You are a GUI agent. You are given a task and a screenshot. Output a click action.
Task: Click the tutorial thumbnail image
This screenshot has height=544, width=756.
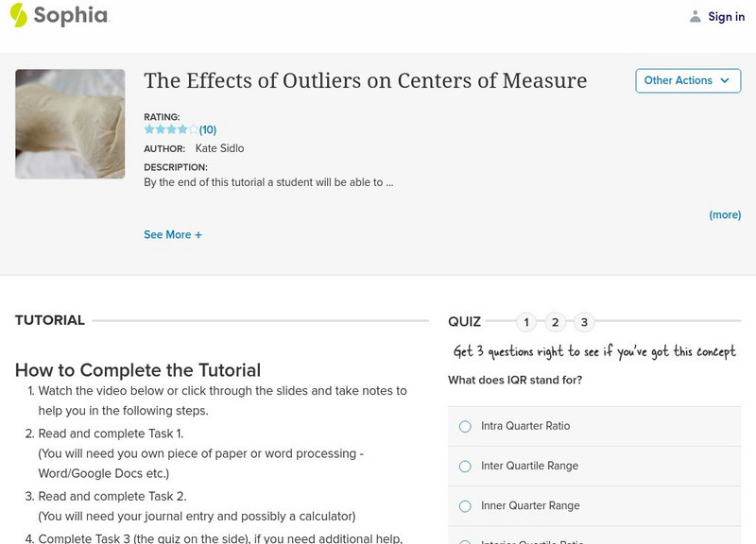(70, 124)
